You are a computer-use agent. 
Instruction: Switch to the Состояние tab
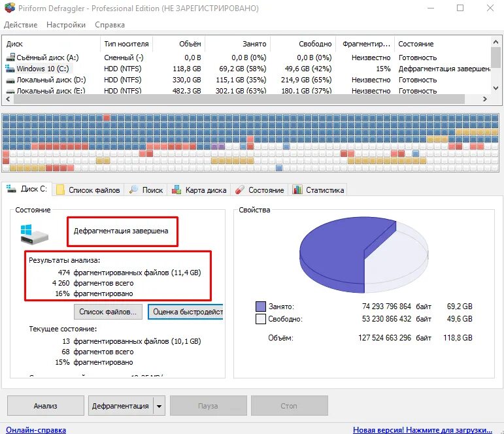(x=260, y=190)
